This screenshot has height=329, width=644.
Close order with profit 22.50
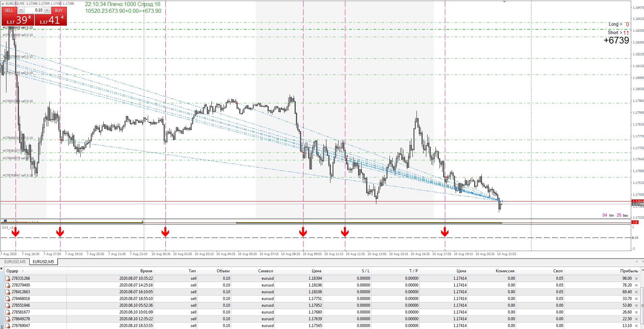pos(637,319)
